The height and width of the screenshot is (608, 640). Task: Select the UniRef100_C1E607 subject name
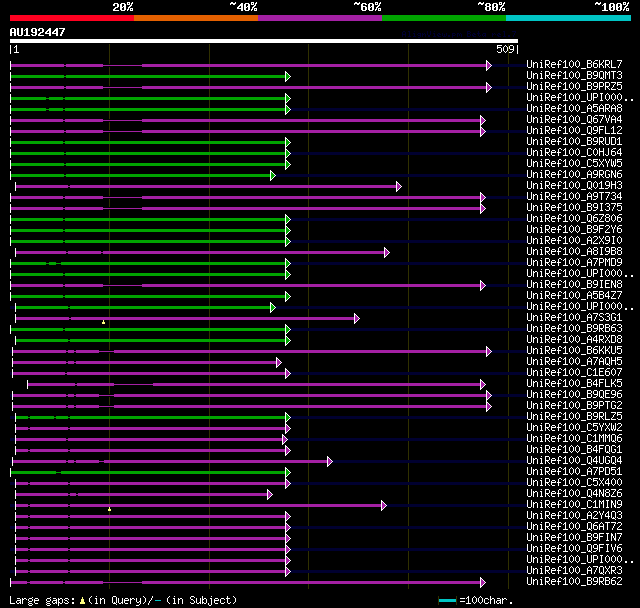(574, 373)
